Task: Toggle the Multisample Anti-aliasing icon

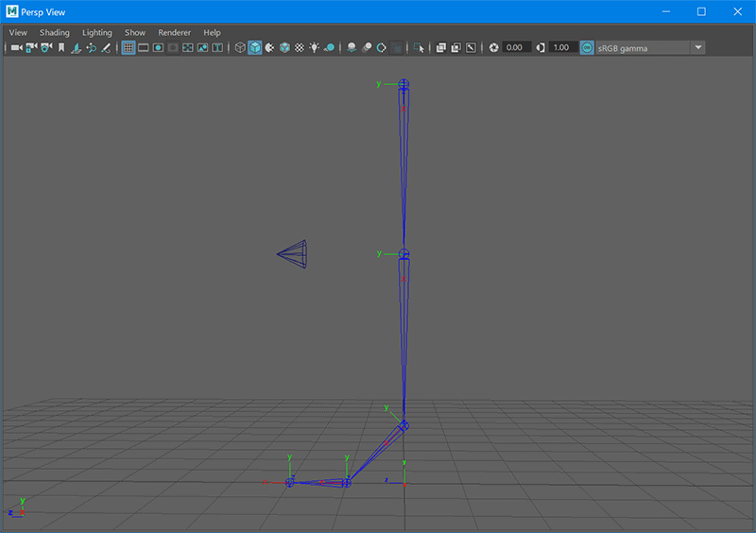Action: pyautogui.click(x=382, y=48)
